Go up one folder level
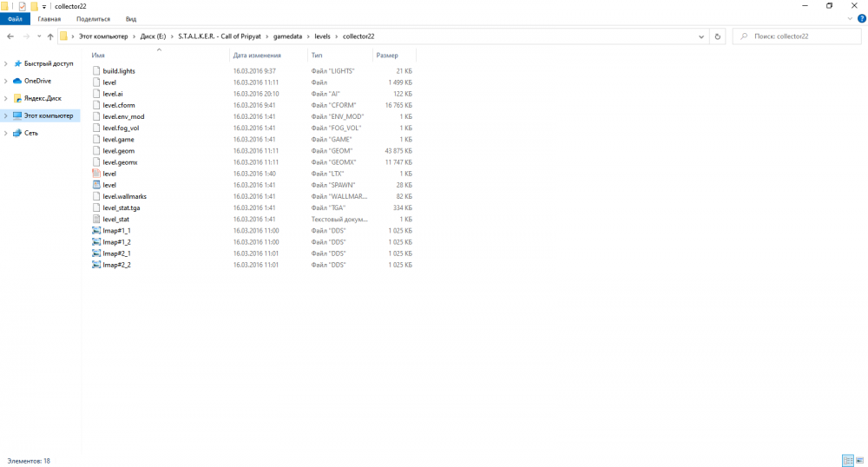 tap(50, 36)
